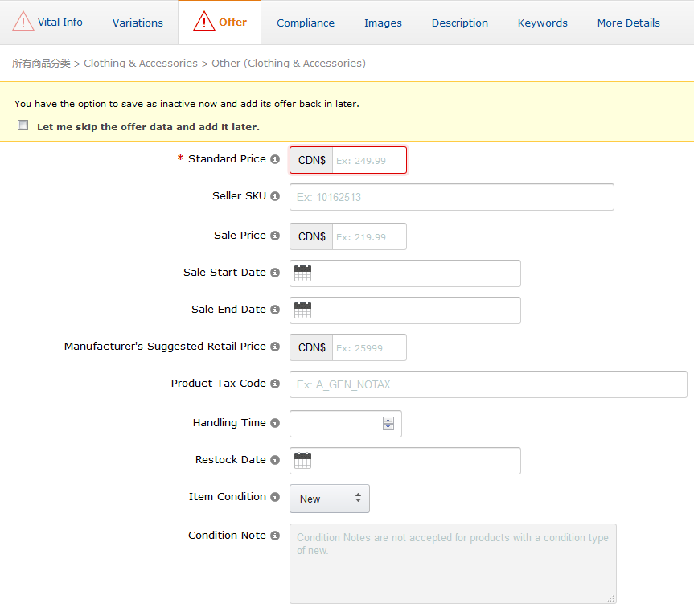Image resolution: width=694 pixels, height=616 pixels.
Task: Show info for Manufacturer's Suggested Retail Price
Action: 275,347
